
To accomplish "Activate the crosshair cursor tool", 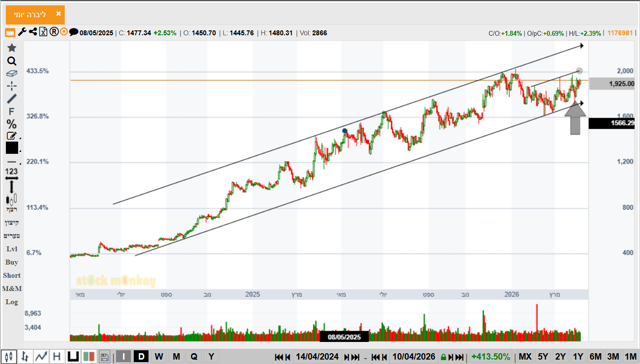I will (12, 86).
